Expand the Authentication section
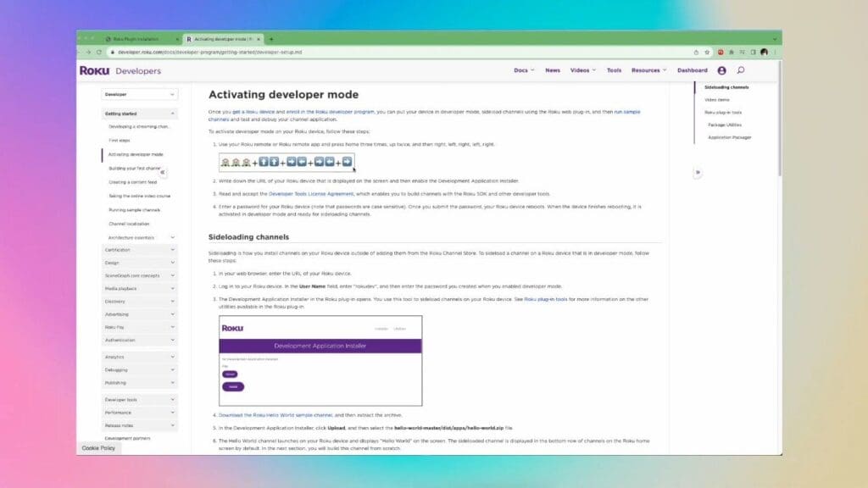Image resolution: width=868 pixels, height=488 pixels. pyautogui.click(x=140, y=341)
